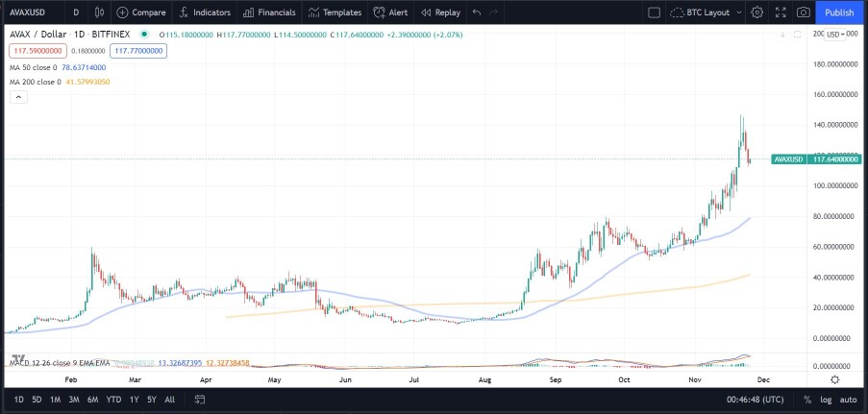Select the YTD time range
Image resolution: width=868 pixels, height=414 pixels.
tap(114, 399)
